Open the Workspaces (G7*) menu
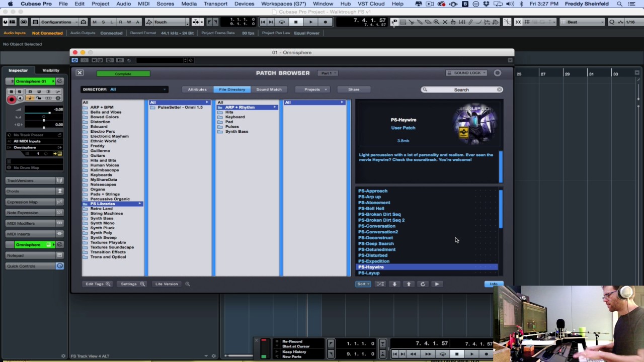Viewport: 644px width, 362px height. 283,4
